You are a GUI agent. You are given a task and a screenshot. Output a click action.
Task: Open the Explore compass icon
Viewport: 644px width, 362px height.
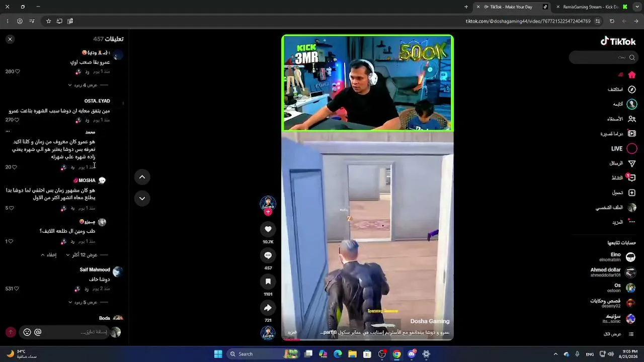point(632,89)
